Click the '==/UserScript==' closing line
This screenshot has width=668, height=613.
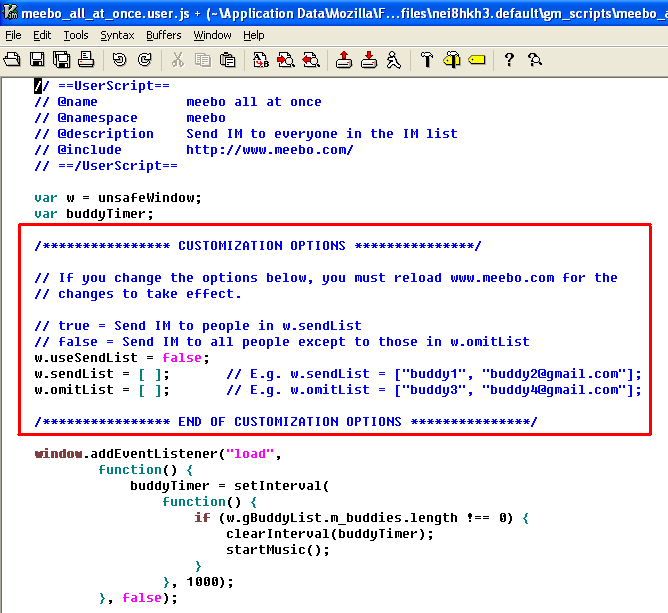click(x=106, y=166)
